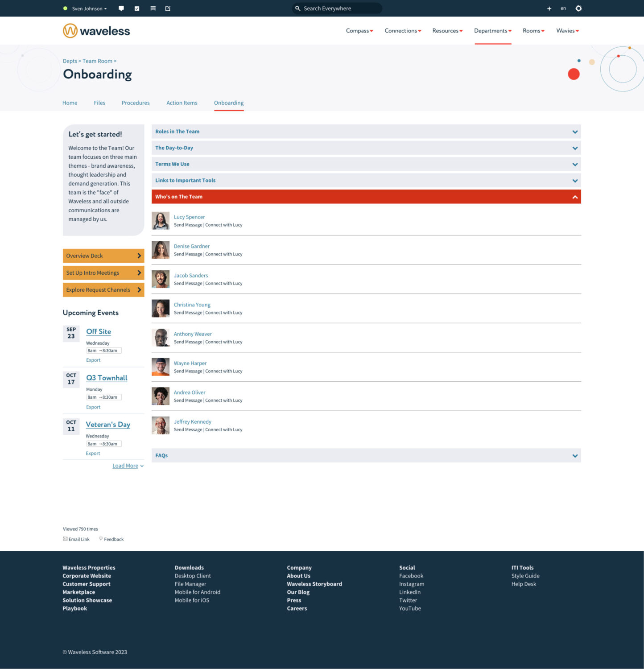Click Jacob Sanders' profile photo
Image resolution: width=644 pixels, height=669 pixels.
161,279
